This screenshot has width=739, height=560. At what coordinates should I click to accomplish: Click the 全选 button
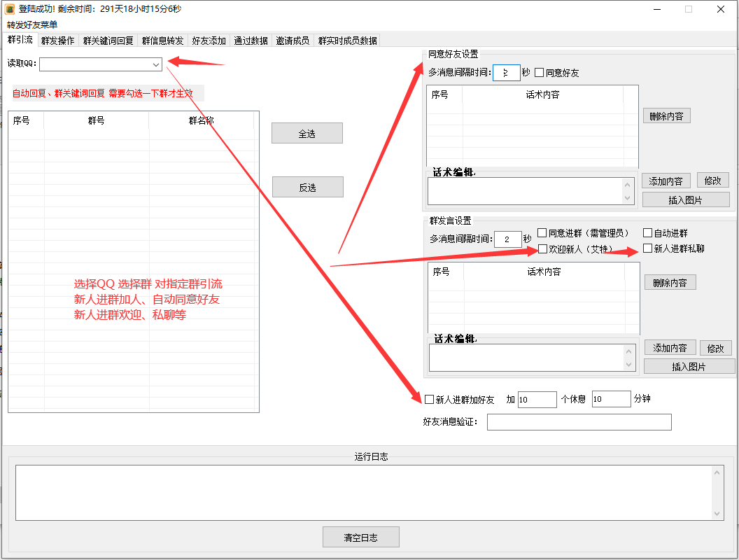[x=307, y=134]
